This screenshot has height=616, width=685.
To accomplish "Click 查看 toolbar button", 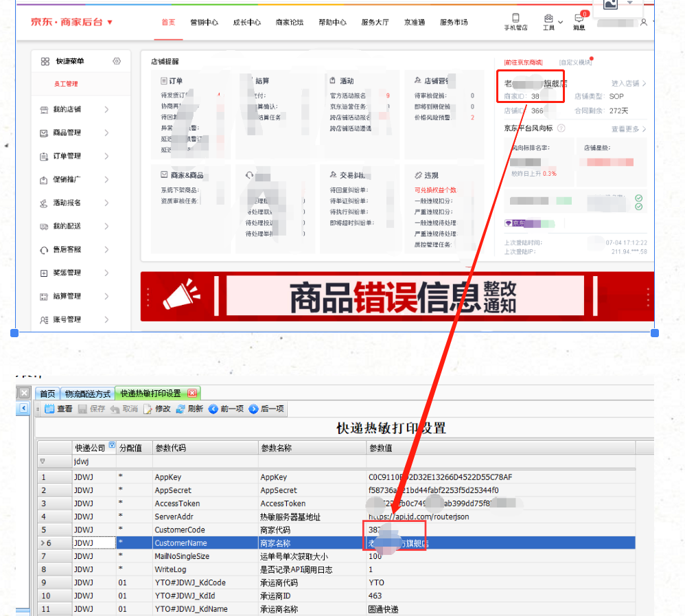I will pos(58,409).
